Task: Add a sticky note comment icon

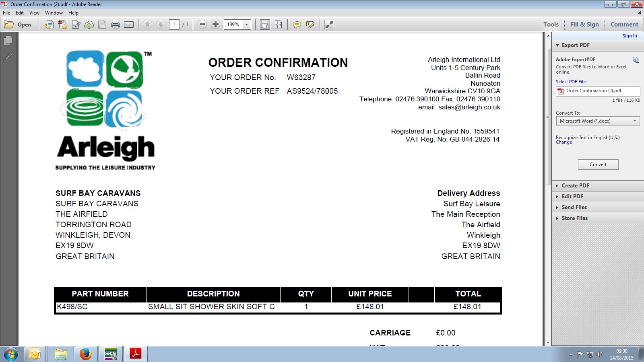Action: 297,25
